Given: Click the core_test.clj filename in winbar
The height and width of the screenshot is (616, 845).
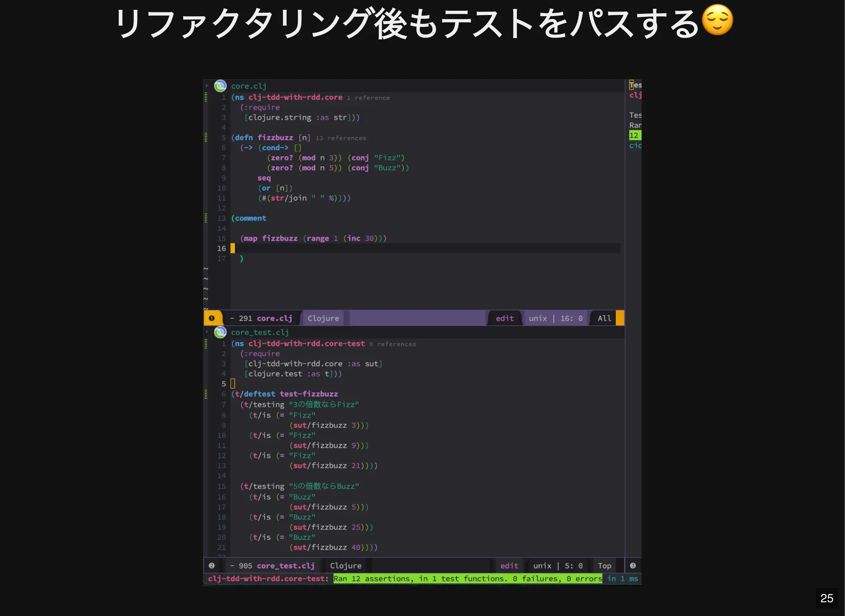Looking at the screenshot, I should tap(260, 332).
